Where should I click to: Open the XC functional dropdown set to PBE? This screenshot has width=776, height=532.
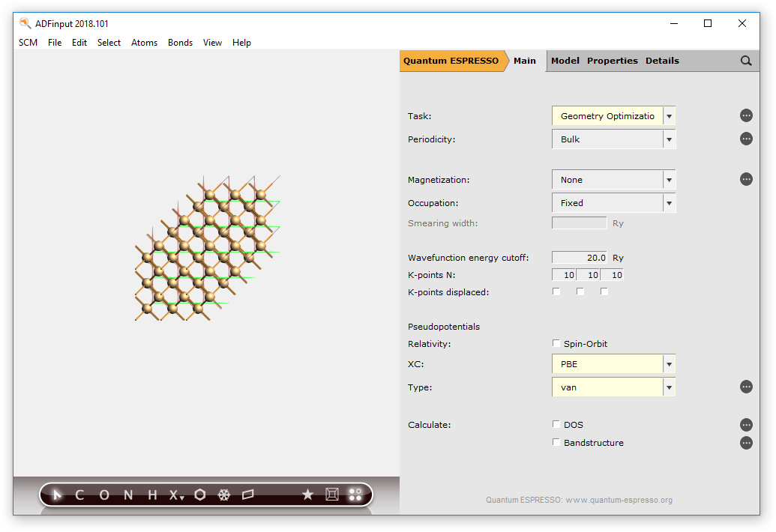(669, 364)
